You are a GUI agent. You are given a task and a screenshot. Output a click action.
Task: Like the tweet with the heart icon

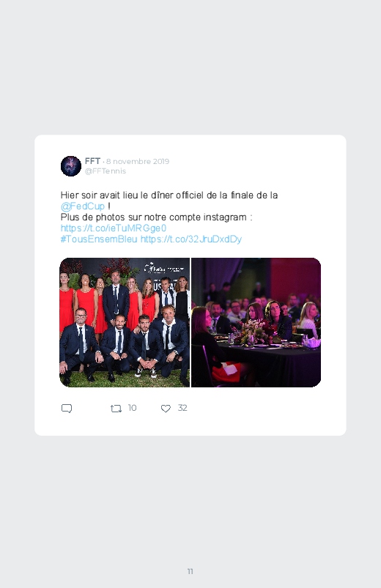click(166, 409)
